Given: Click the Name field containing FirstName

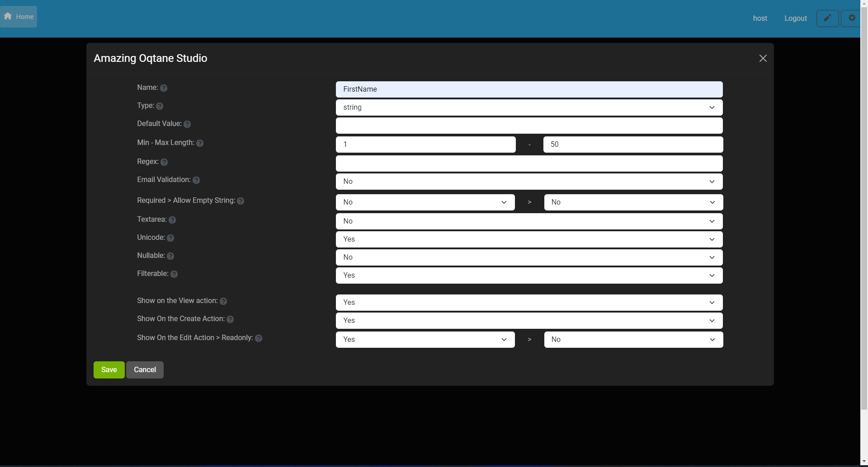Looking at the screenshot, I should pyautogui.click(x=529, y=89).
